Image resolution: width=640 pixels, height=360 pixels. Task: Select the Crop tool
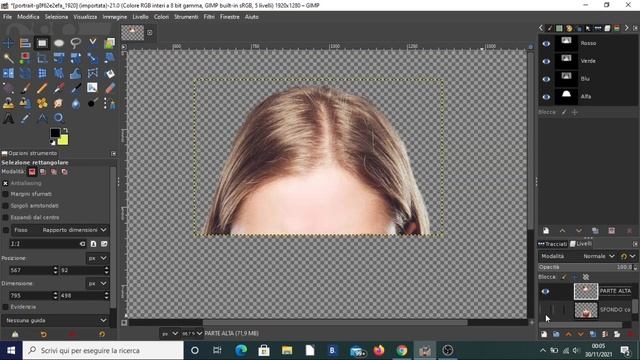coord(42,58)
